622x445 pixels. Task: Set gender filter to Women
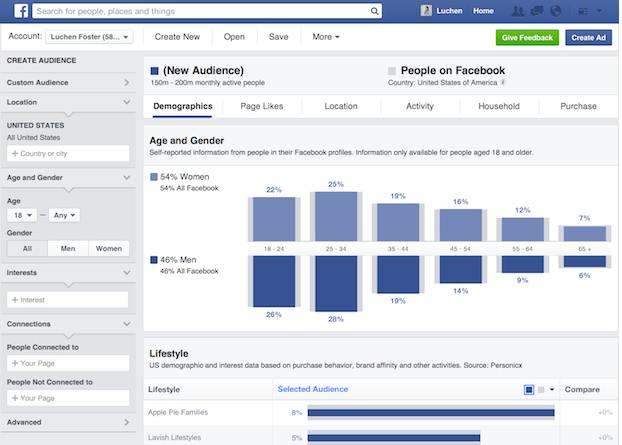pyautogui.click(x=109, y=249)
